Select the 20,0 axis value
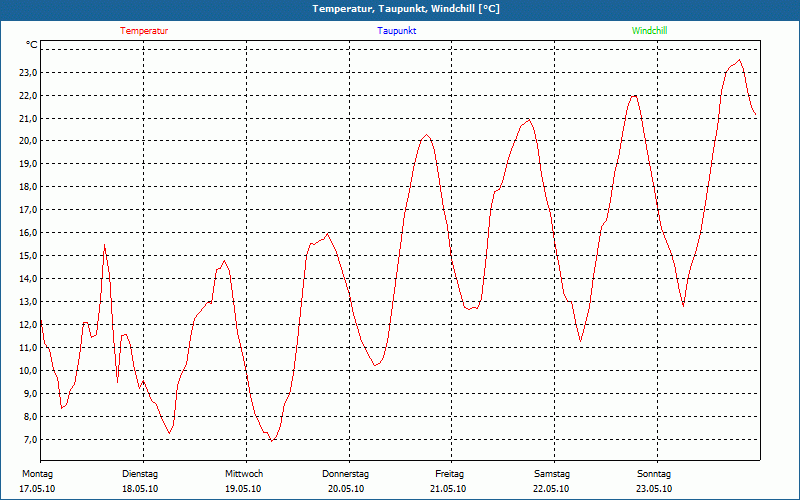 click(28, 141)
